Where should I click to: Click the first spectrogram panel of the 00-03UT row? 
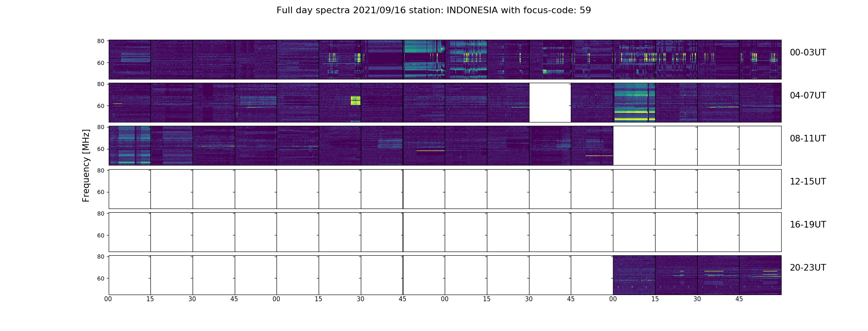[130, 60]
